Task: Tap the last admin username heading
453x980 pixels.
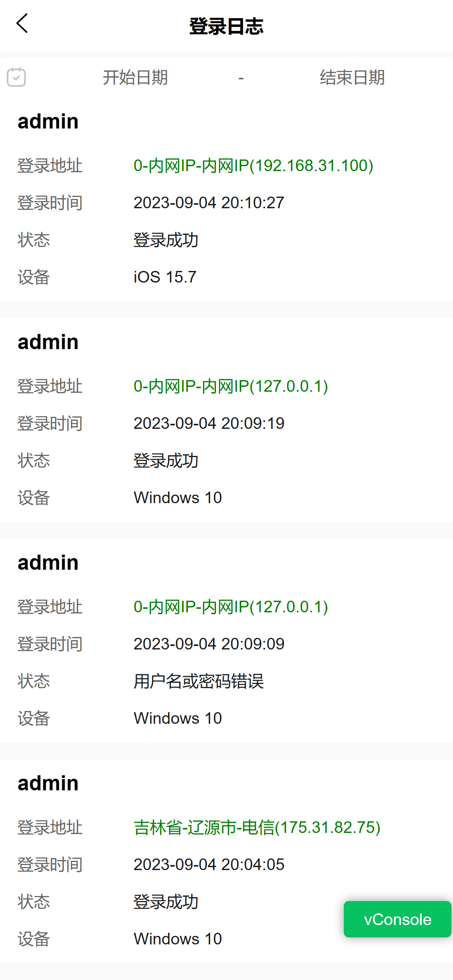Action: pos(48,783)
